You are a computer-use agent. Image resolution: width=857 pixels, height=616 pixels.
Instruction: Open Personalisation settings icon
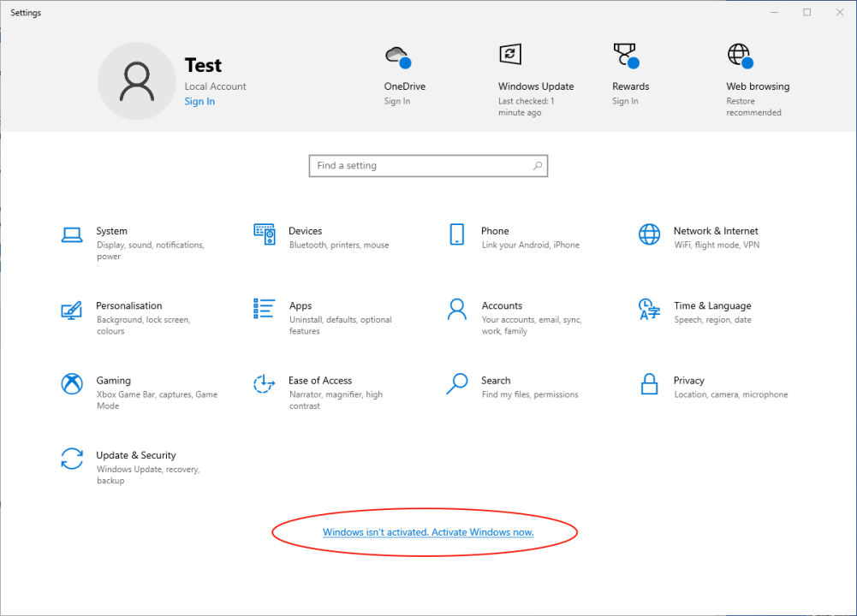(x=72, y=310)
